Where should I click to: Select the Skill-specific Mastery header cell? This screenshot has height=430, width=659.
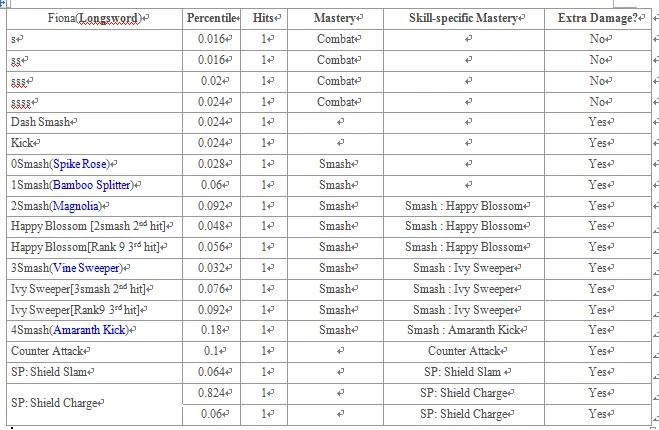467,18
